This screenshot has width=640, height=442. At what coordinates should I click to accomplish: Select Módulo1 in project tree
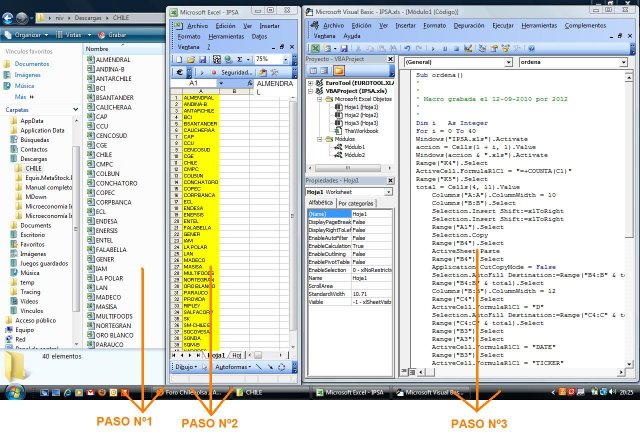click(354, 147)
